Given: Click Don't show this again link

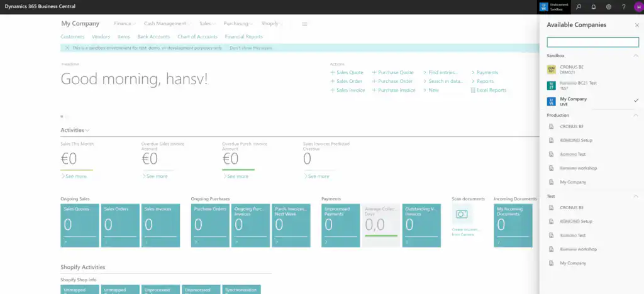Looking at the screenshot, I should click(252, 48).
